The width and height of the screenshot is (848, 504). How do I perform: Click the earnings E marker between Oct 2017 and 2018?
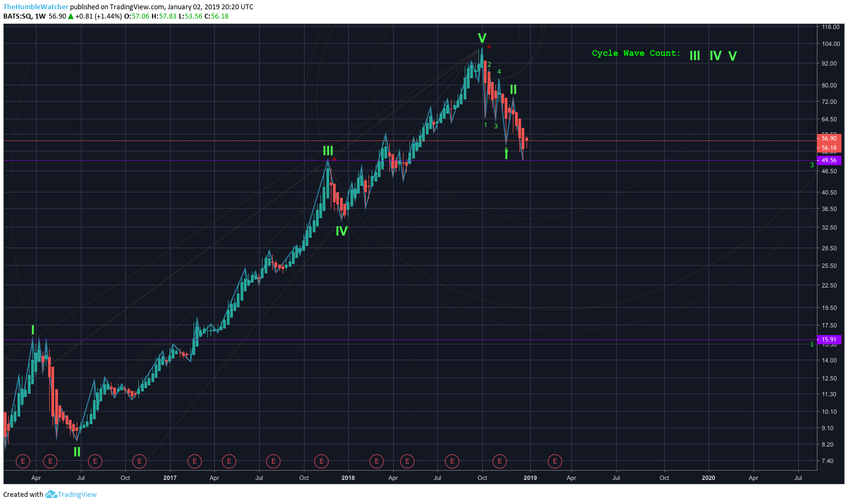click(x=321, y=461)
